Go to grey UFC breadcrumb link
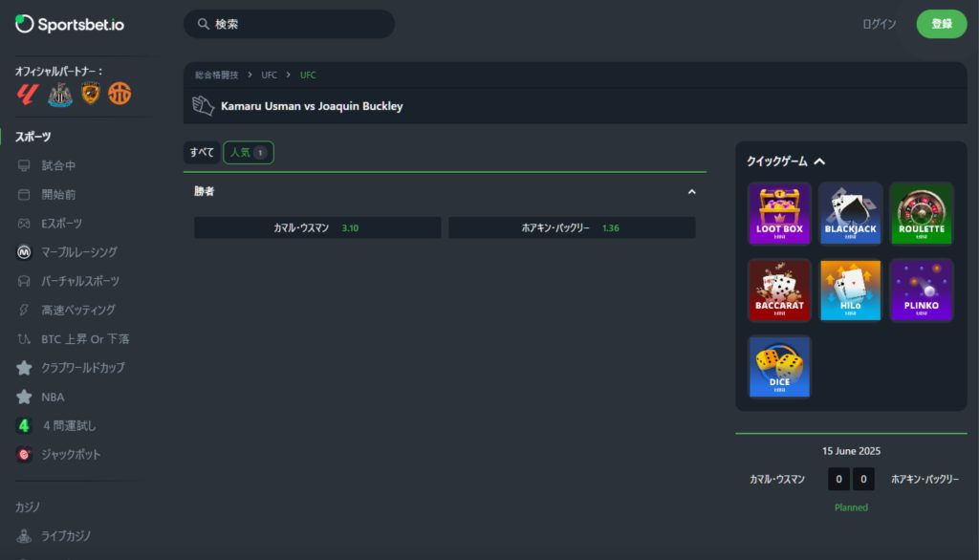Viewport: 979px width, 560px height. click(269, 75)
